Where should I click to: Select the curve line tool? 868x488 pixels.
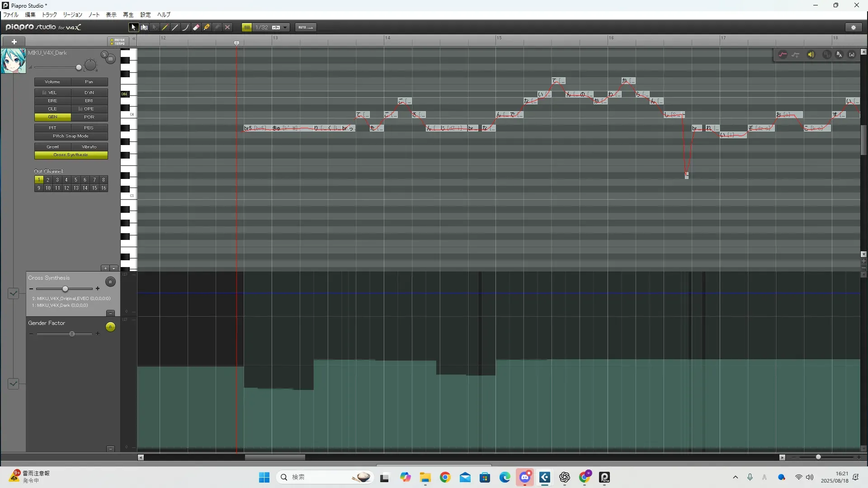(x=186, y=28)
